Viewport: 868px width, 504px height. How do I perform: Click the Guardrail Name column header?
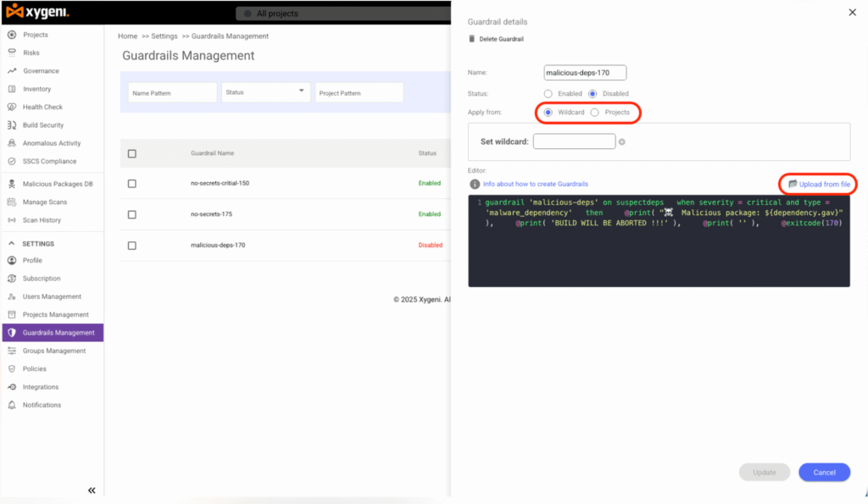[212, 153]
